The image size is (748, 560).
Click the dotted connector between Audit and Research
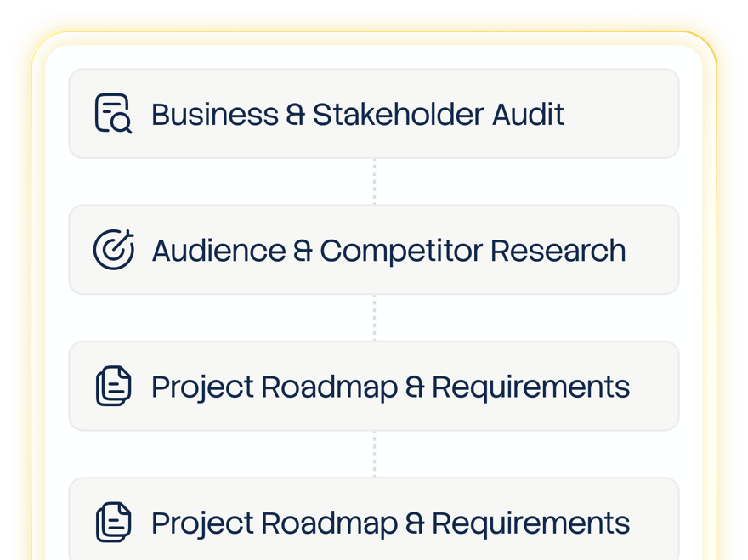(375, 182)
